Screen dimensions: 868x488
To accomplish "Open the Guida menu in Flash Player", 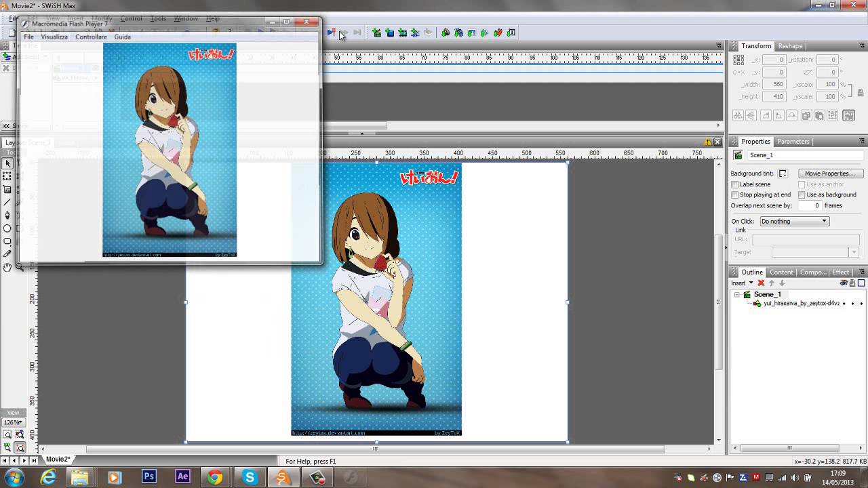I will coord(123,37).
